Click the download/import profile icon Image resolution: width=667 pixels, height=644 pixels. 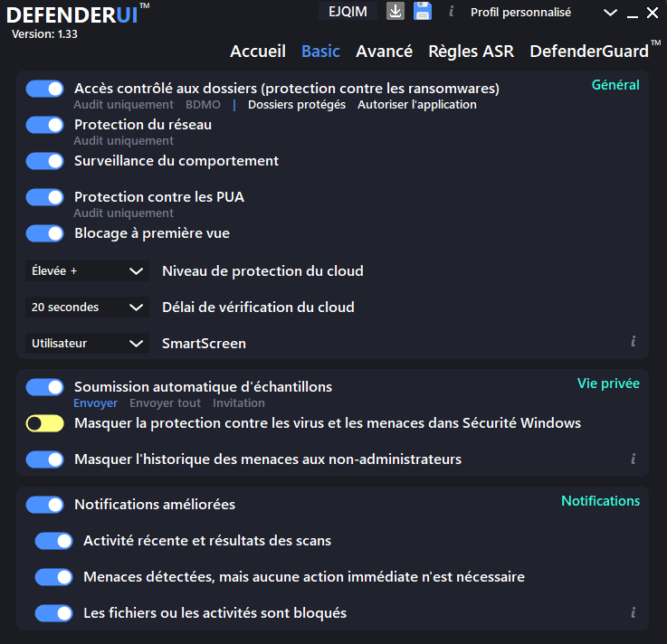pyautogui.click(x=395, y=11)
